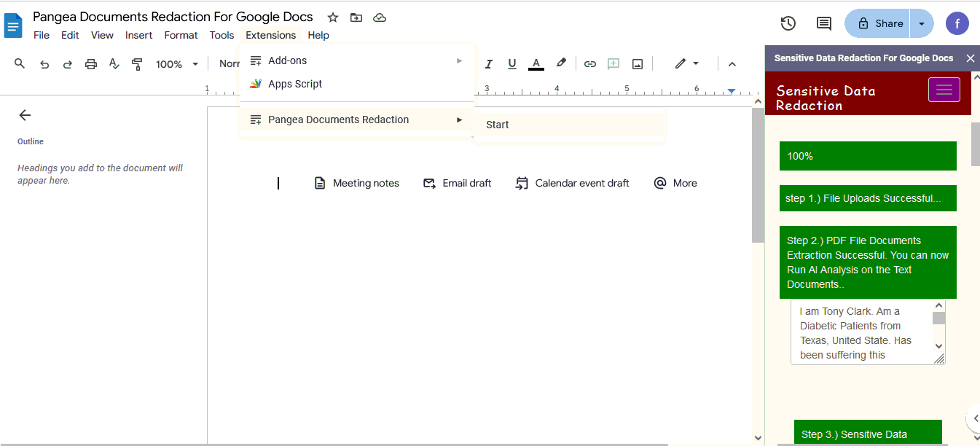The height and width of the screenshot is (446, 980).
Task: Click the 100% progress bar
Action: point(868,156)
